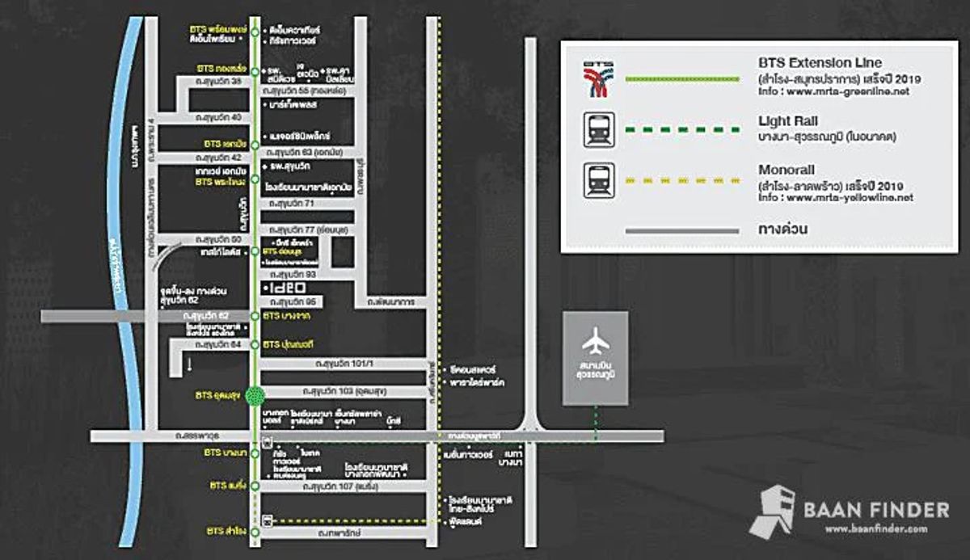Click the dashed yellow Monorail line sample
The image size is (970, 560).
click(x=681, y=180)
